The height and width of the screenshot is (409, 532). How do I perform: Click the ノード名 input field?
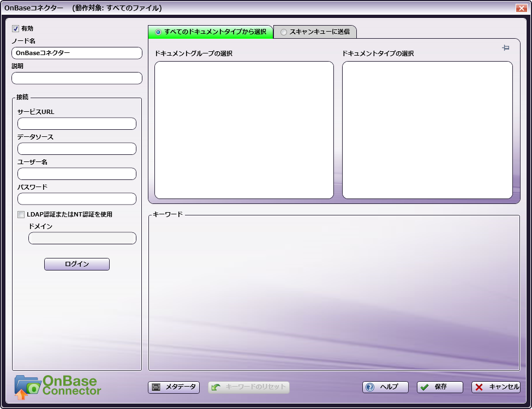[x=77, y=53]
